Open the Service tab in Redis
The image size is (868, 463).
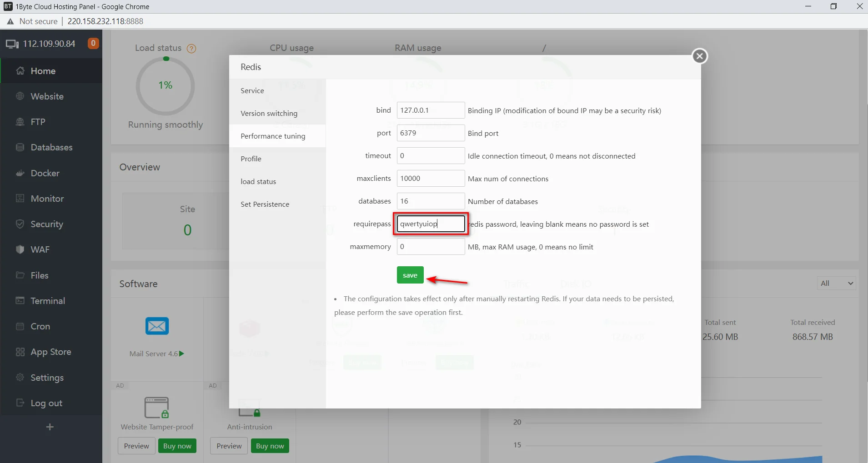point(277,90)
